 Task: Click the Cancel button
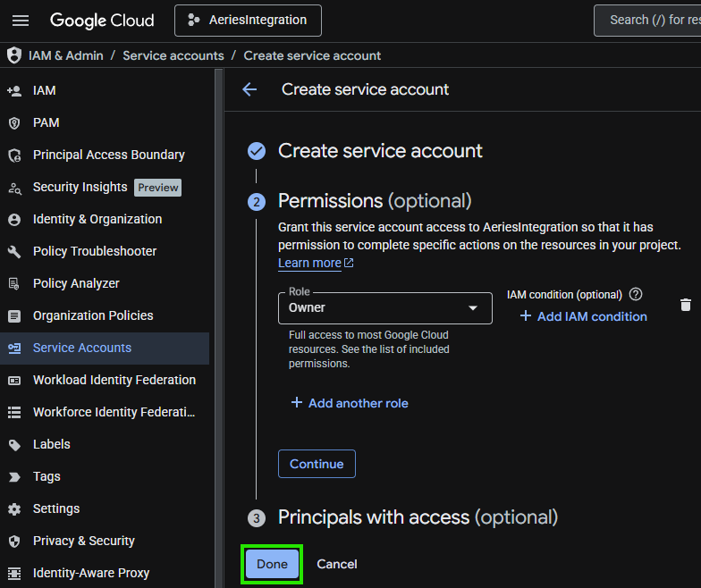point(336,564)
